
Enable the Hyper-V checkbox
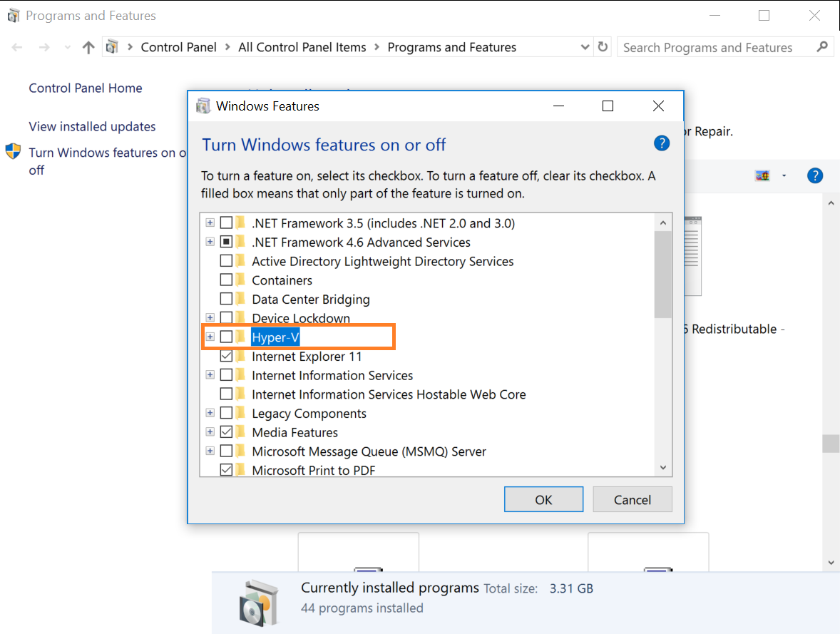(x=226, y=337)
